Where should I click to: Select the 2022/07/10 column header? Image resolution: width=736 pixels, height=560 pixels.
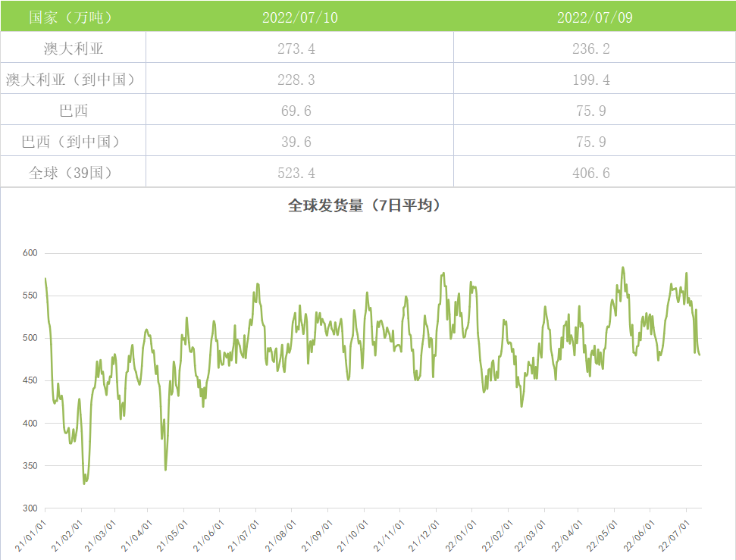coord(299,17)
